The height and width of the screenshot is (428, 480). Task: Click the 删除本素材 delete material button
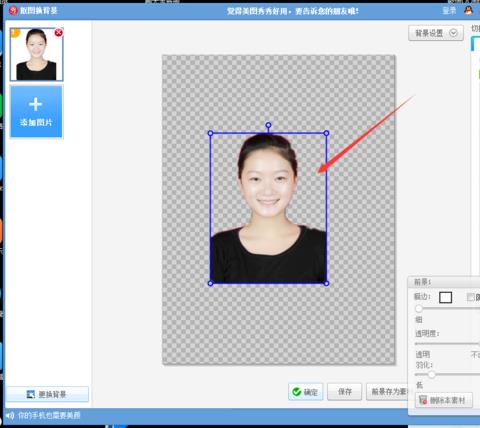444,400
